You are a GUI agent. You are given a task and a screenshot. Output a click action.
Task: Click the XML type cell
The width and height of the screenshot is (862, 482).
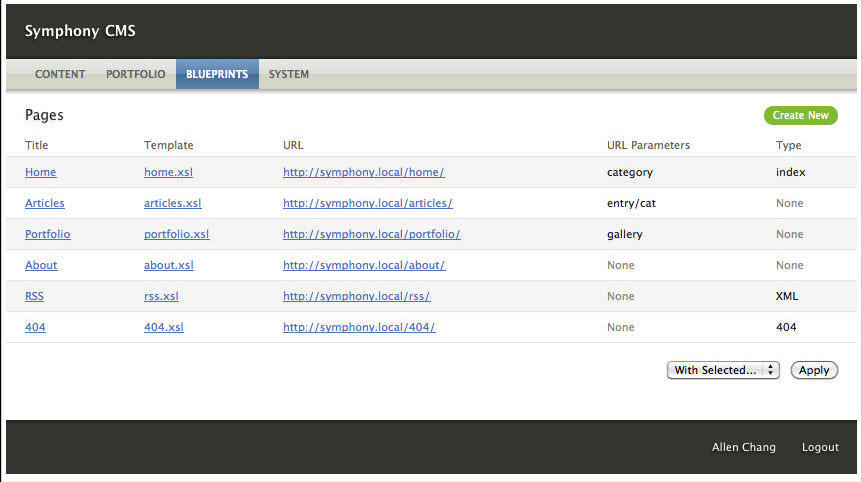787,296
